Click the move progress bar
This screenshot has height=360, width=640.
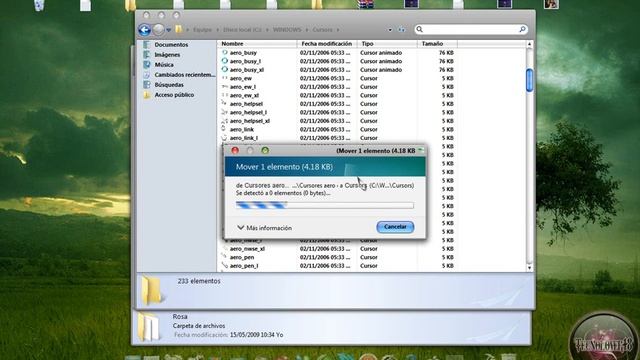click(324, 205)
